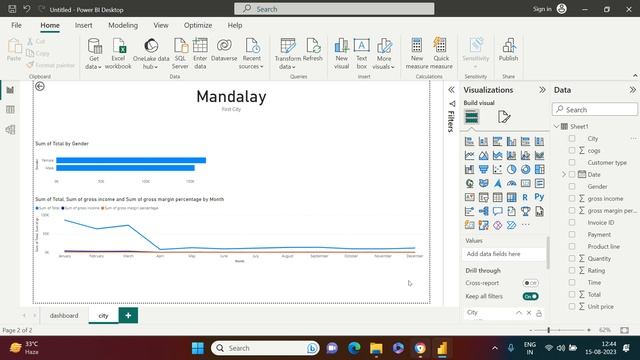Check the Payment field checkbox

click(x=572, y=234)
